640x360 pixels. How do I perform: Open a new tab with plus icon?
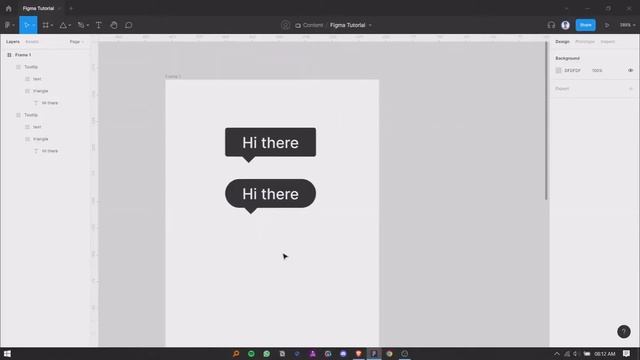(x=71, y=8)
